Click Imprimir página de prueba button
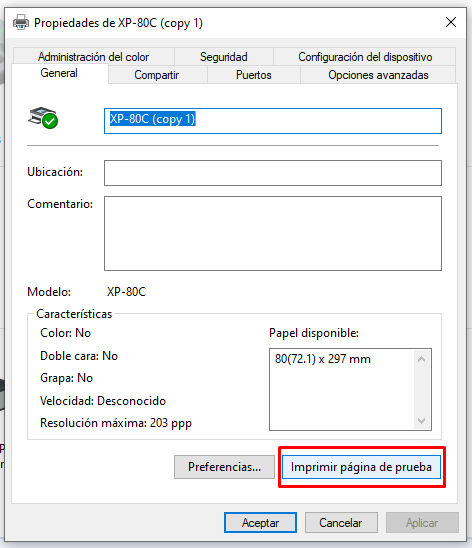The width and height of the screenshot is (472, 548). click(x=361, y=467)
